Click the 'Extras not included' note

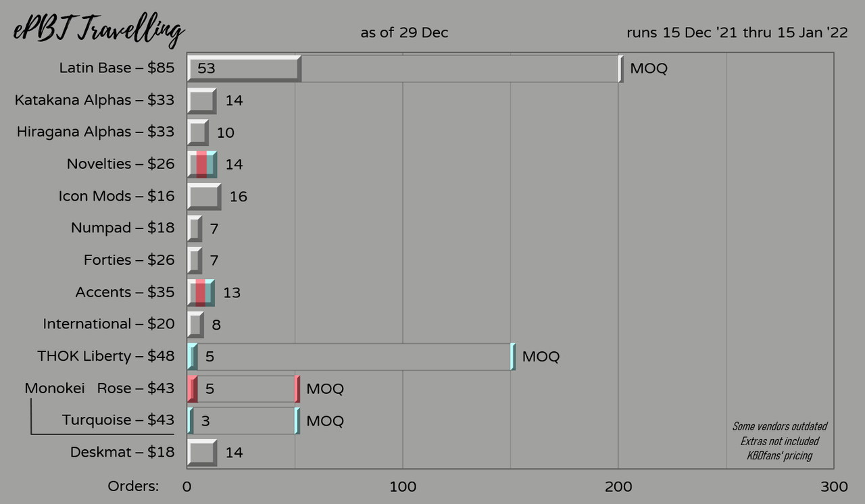pyautogui.click(x=780, y=441)
